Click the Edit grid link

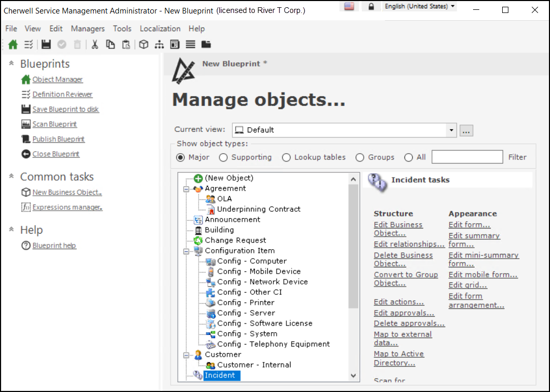pos(467,285)
